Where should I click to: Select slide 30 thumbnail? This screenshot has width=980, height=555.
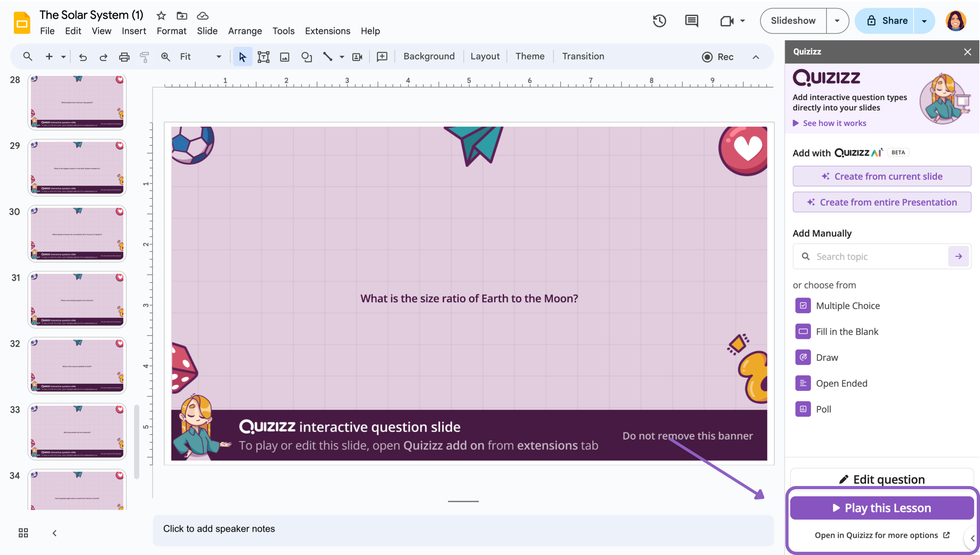77,234
